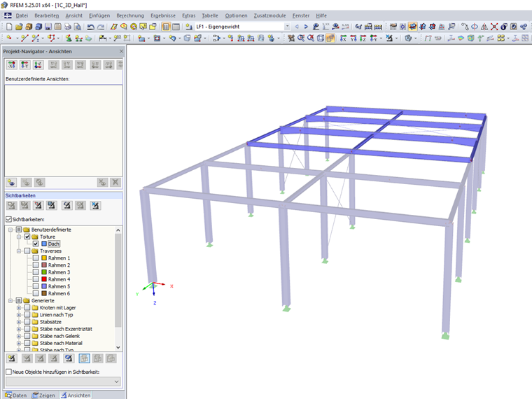Expand the Linien nach Typ node

19,315
